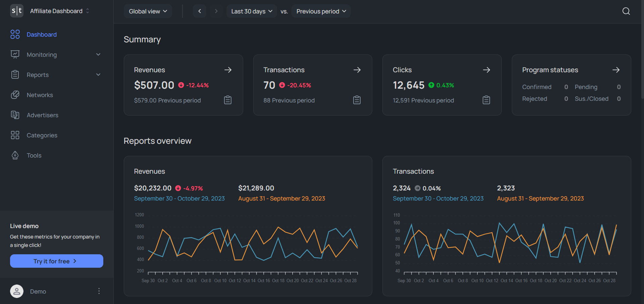Click the Confirmed status label
Screen dimensions: 644x304
pyautogui.click(x=537, y=87)
